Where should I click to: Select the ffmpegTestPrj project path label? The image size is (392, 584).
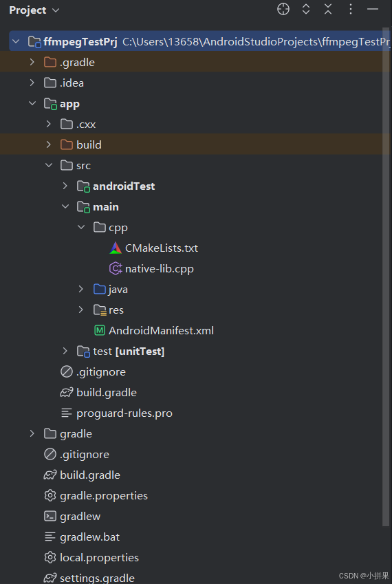coord(256,42)
